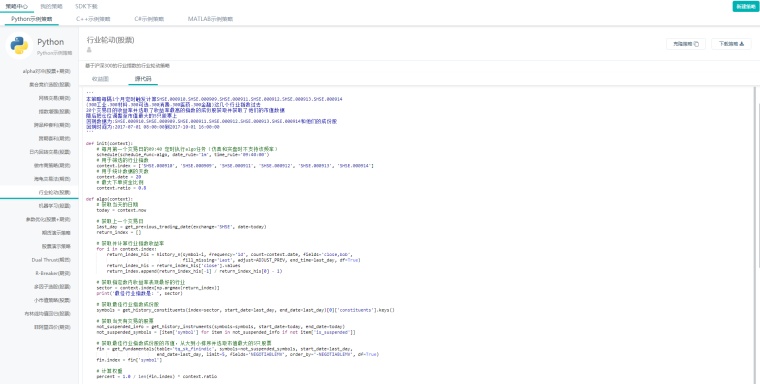Show the 收益图 tab

click(100, 79)
